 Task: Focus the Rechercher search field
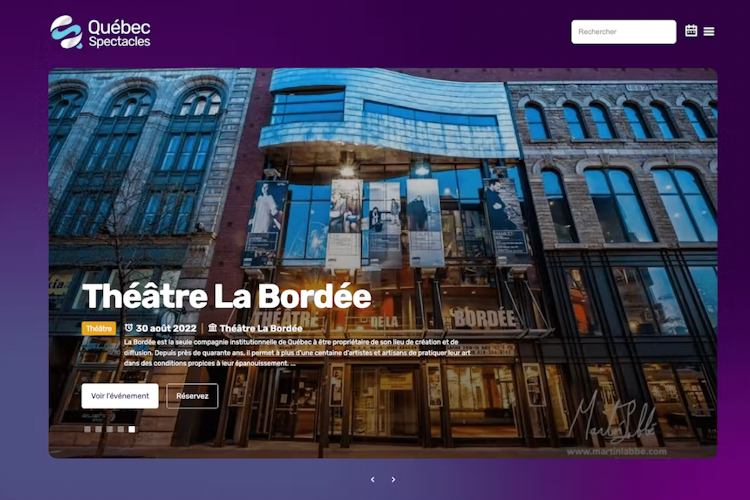coord(623,32)
